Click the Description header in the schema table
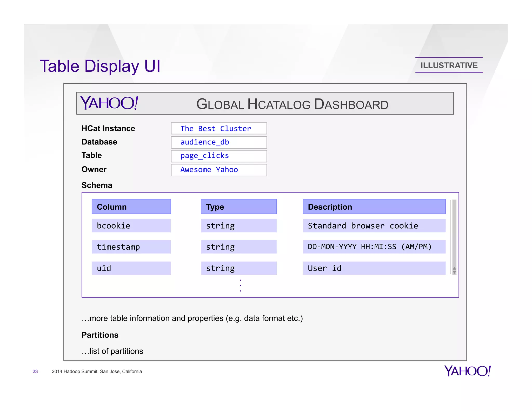Screen dimensions: 532x411 374,207
